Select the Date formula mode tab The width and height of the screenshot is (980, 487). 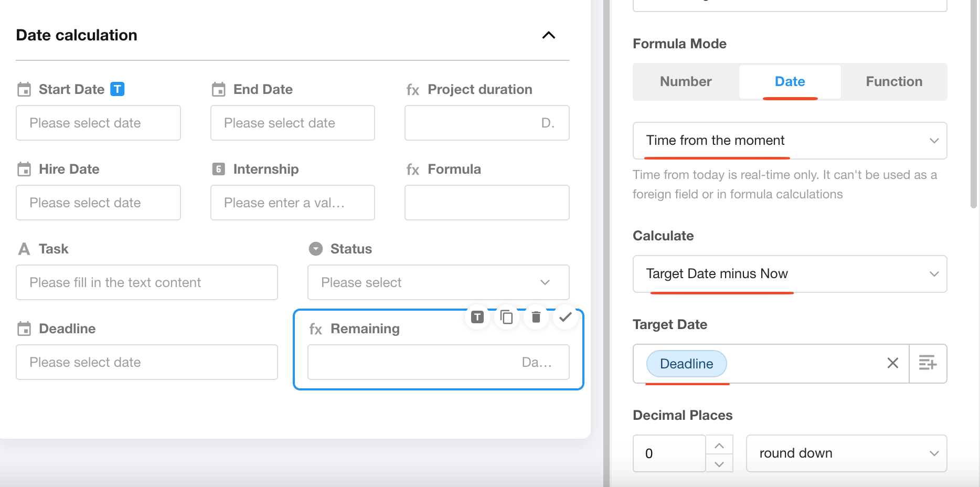(x=790, y=82)
